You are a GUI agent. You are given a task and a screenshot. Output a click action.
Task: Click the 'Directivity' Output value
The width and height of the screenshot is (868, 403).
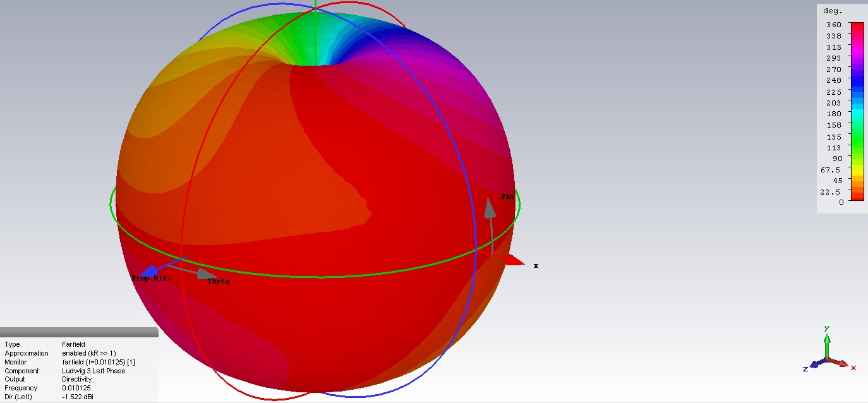click(76, 379)
